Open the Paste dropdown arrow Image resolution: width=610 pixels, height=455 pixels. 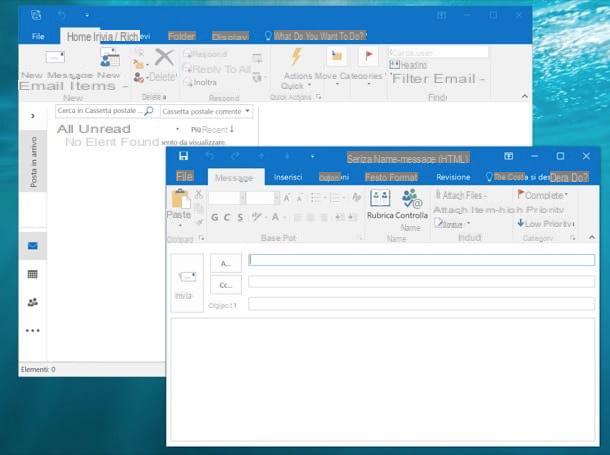tap(180, 226)
